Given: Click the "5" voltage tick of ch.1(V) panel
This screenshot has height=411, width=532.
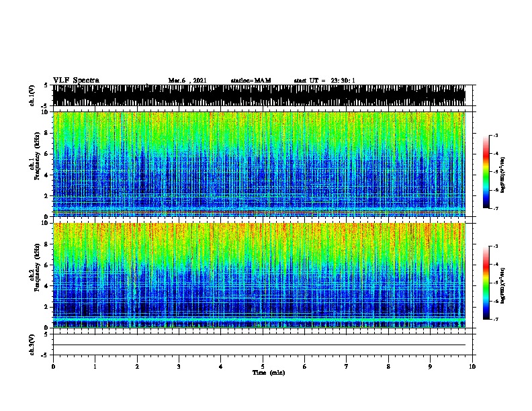Looking at the screenshot, I should click(46, 85).
